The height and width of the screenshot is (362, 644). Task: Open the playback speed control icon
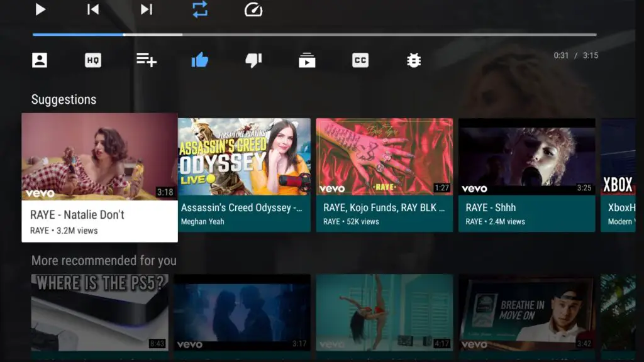(x=253, y=9)
